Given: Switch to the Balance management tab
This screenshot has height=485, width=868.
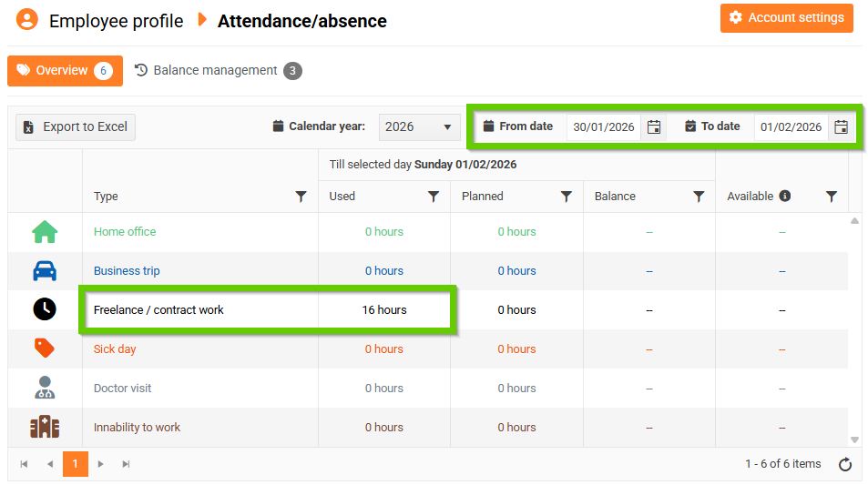Looking at the screenshot, I should click(x=217, y=71).
